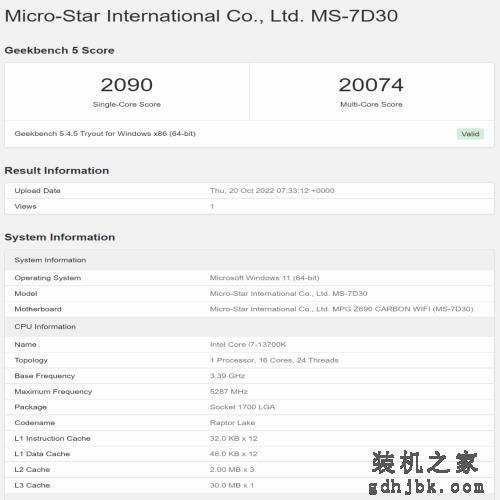Click the Maximum Frequency label
Screen dimensions: 500x500
pyautogui.click(x=53, y=391)
